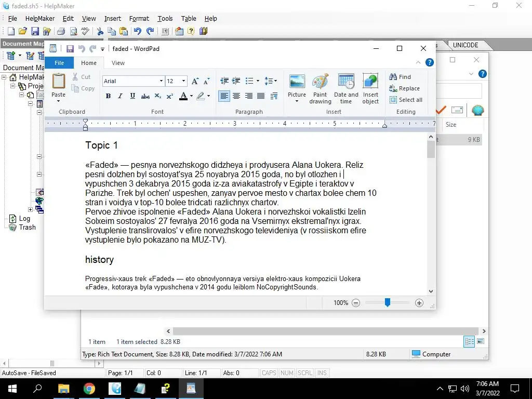Screen dimensions: 532x399
Task: Toggle Strikethrough formatting in WordPad
Action: [x=145, y=96]
